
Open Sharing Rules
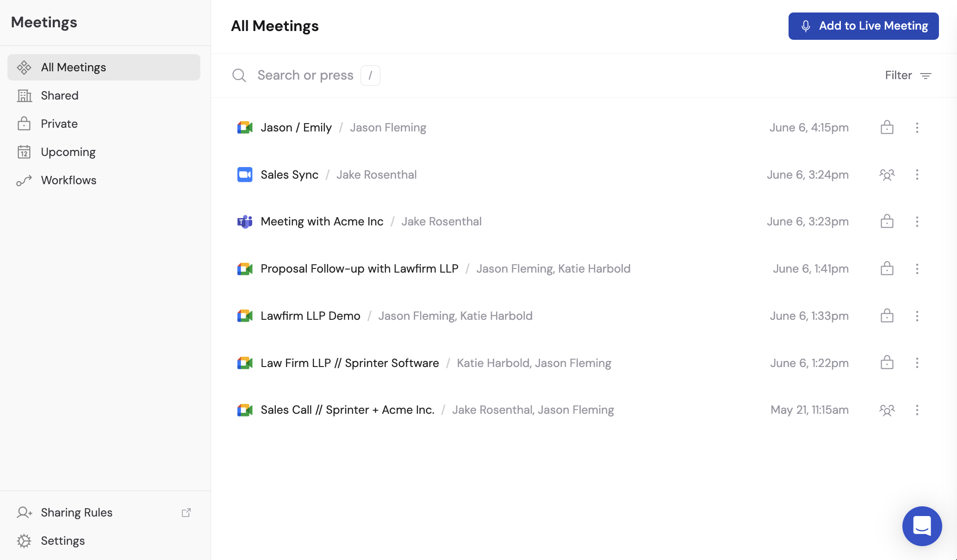(76, 512)
